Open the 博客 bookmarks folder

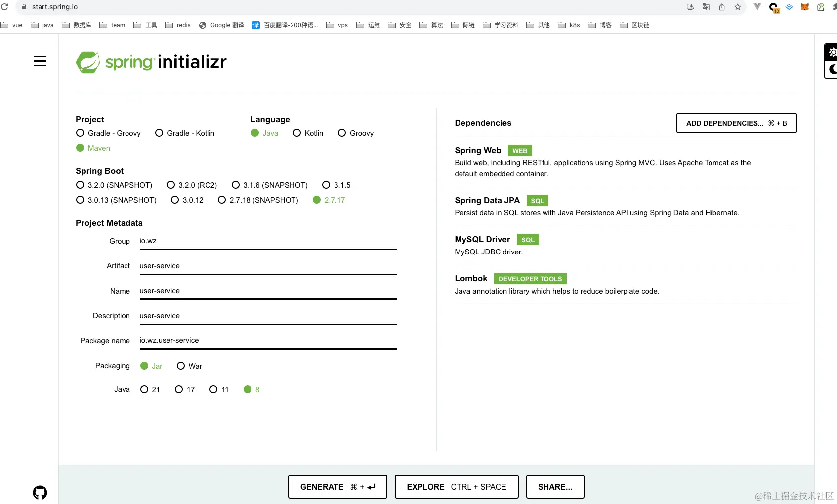[x=600, y=25]
